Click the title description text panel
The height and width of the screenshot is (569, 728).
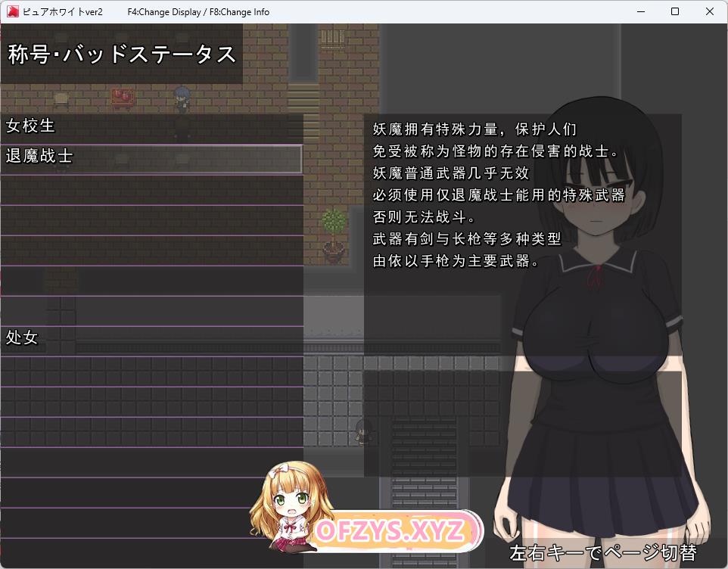coord(499,197)
